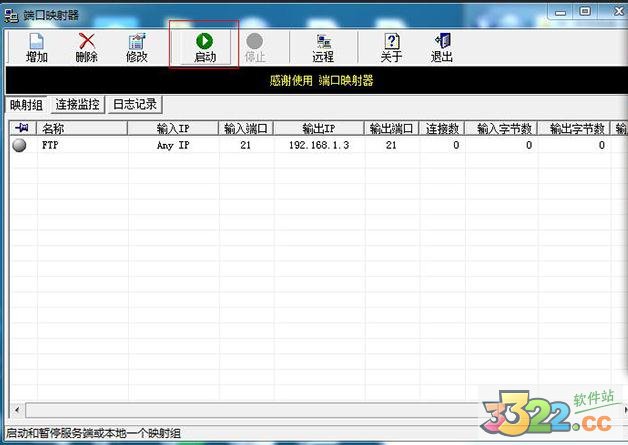Click the 输出字节数 column header
The height and width of the screenshot is (445, 628).
click(574, 128)
